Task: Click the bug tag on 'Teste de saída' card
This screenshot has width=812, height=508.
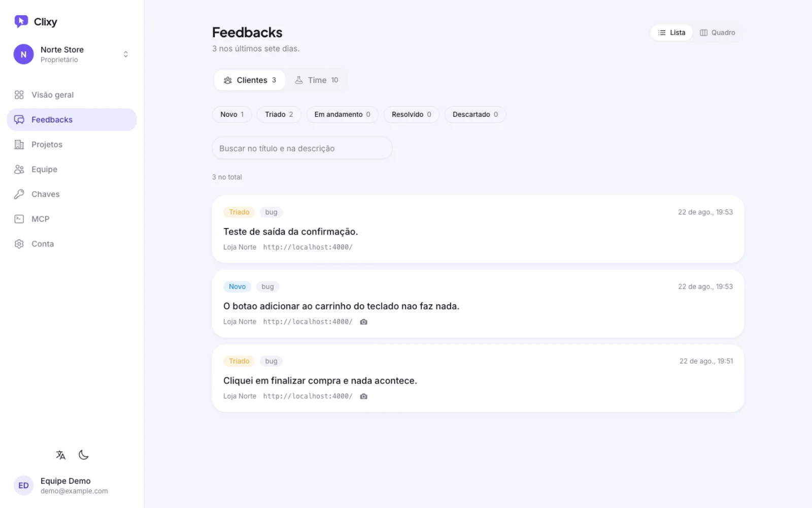Action: tap(271, 212)
